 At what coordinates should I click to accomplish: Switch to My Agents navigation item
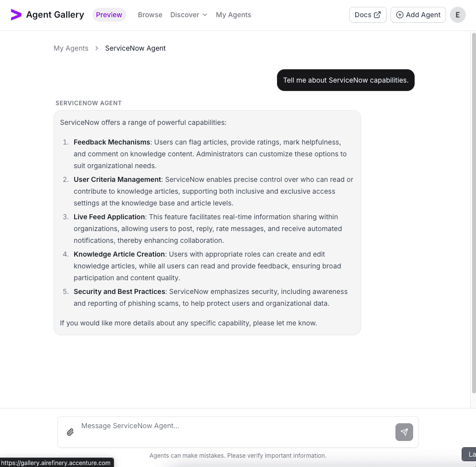tap(233, 15)
